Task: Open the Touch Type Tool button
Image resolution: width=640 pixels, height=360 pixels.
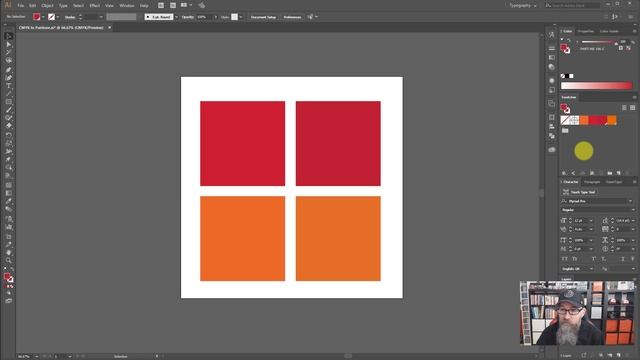Action: click(580, 192)
